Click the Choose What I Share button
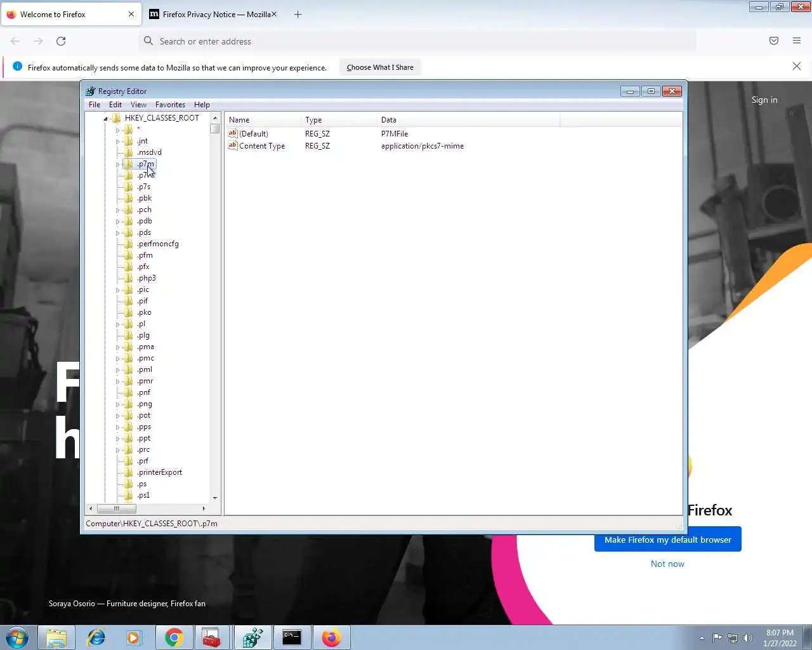Image resolution: width=812 pixels, height=650 pixels. (x=380, y=67)
